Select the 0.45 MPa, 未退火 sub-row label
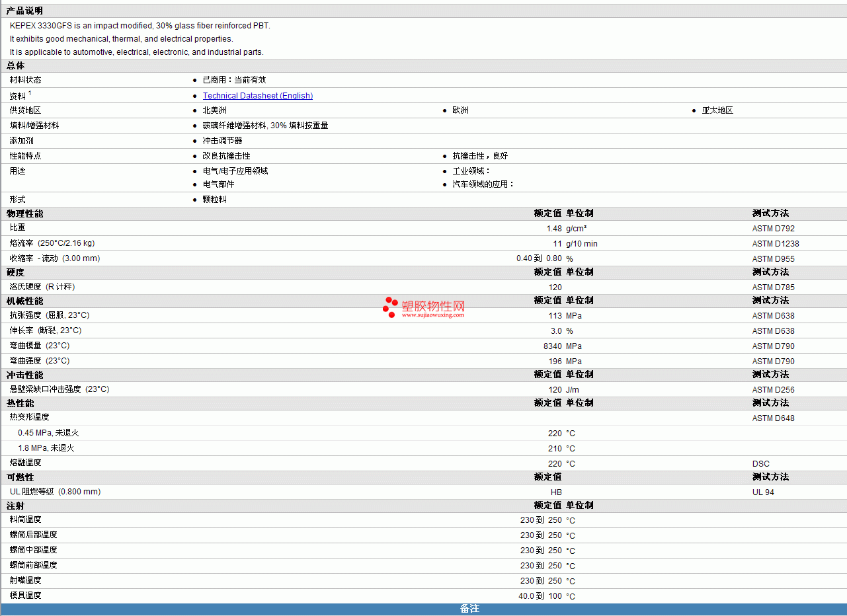847x616 pixels. [48, 433]
